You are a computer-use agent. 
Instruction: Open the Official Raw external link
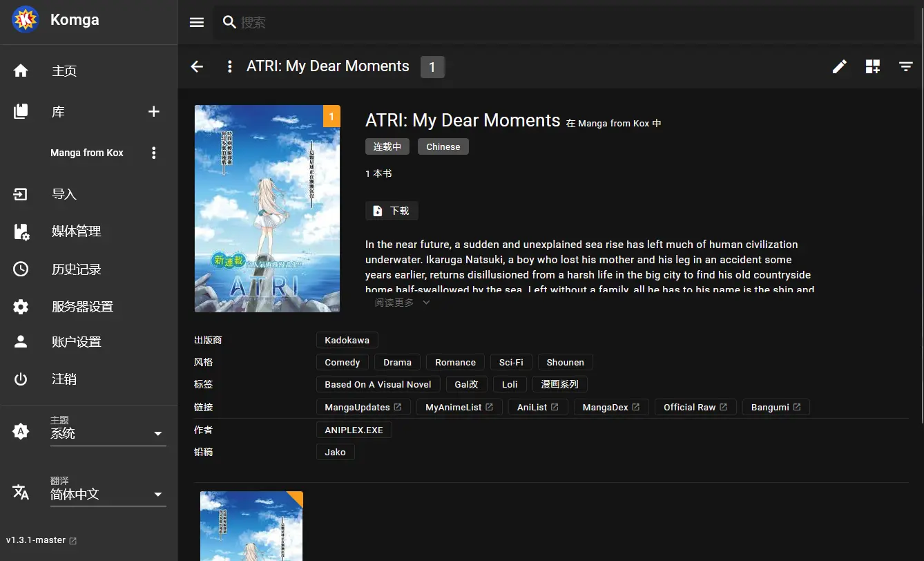pos(695,407)
